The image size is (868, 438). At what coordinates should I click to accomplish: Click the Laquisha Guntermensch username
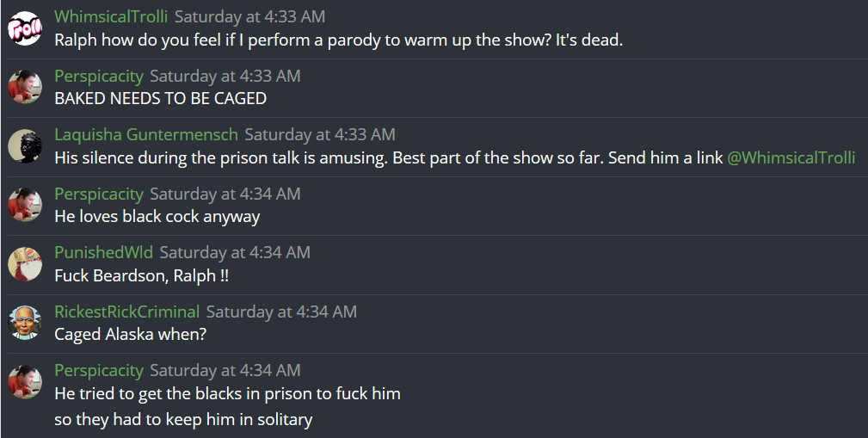coord(146,134)
